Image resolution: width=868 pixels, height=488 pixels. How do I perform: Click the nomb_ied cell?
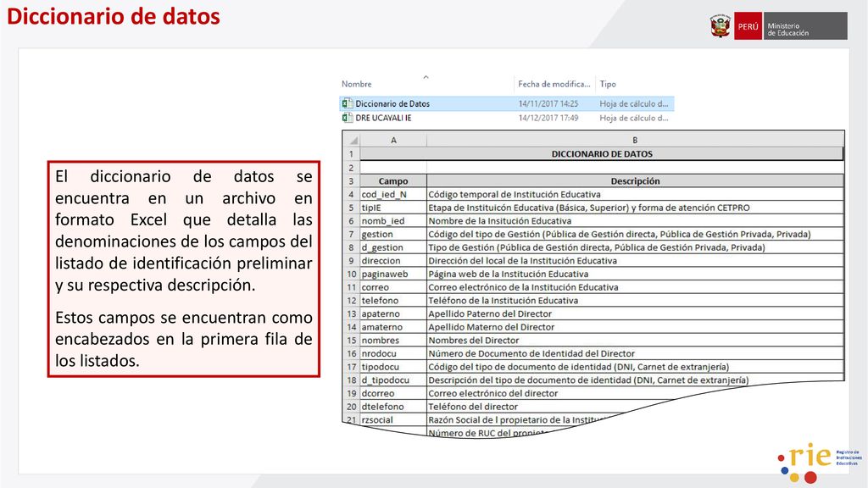[393, 221]
